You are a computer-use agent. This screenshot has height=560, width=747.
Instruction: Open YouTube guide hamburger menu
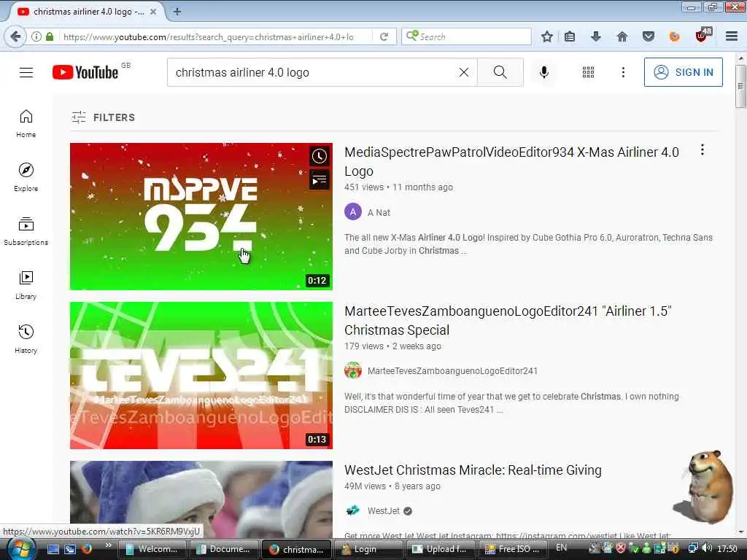pyautogui.click(x=26, y=72)
